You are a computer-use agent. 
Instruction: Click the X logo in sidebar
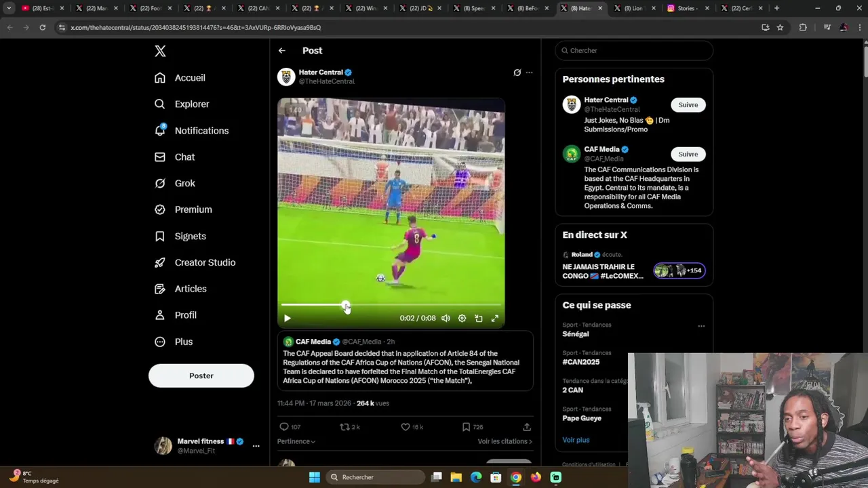(x=160, y=51)
